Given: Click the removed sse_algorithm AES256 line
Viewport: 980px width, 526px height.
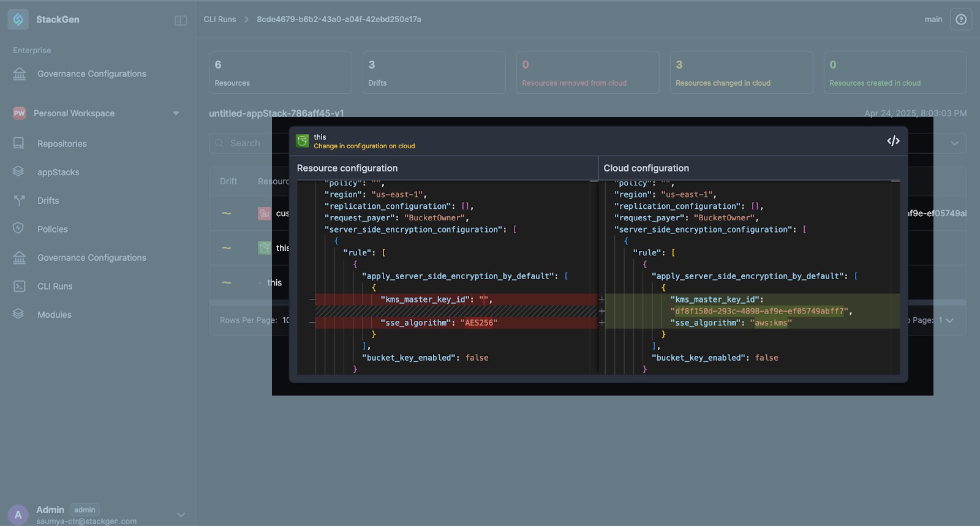Looking at the screenshot, I should click(x=456, y=323).
